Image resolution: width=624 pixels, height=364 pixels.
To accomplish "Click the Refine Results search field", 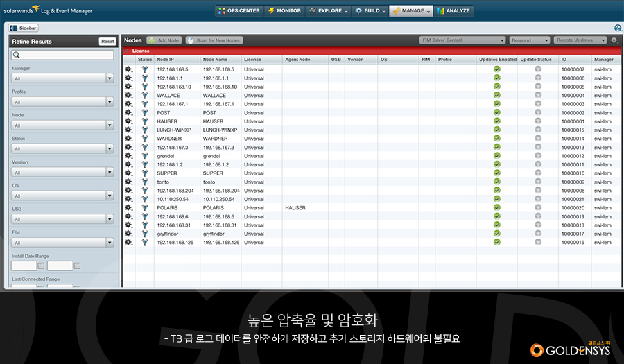I will point(62,55).
